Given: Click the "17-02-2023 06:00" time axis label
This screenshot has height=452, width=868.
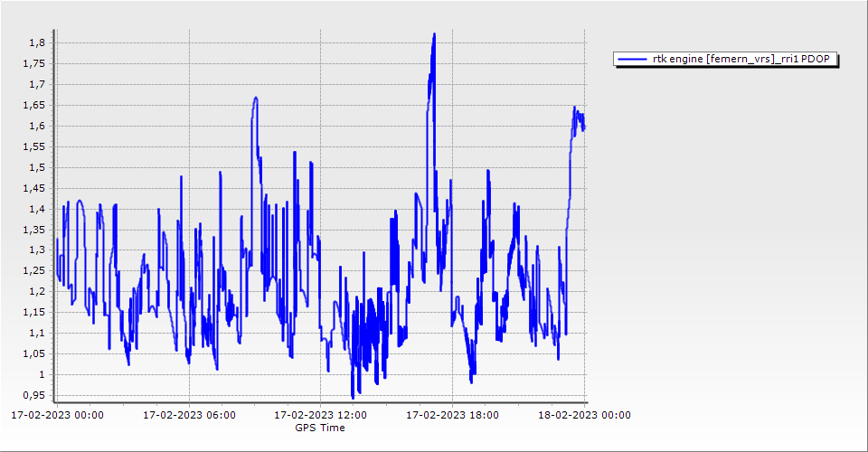Looking at the screenshot, I should pyautogui.click(x=189, y=416).
